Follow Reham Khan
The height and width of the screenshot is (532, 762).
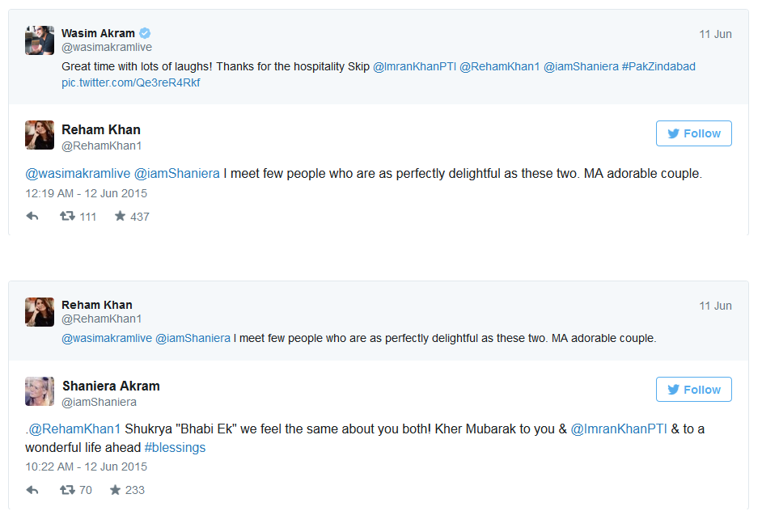tap(693, 133)
